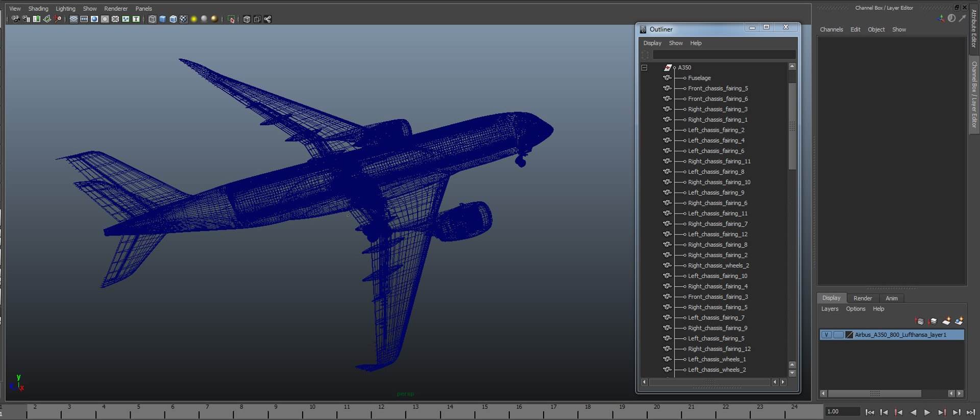The image size is (980, 420).
Task: Switch to the Render layer tab
Action: [863, 298]
